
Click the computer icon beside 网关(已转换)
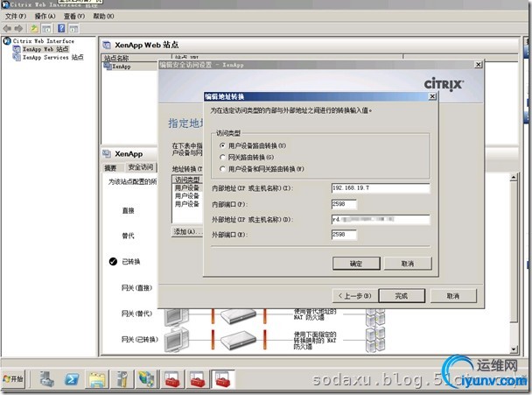(177, 339)
